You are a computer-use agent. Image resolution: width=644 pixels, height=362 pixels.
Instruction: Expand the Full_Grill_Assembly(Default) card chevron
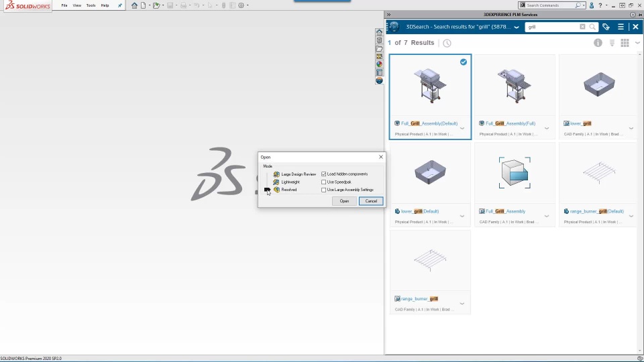pyautogui.click(x=462, y=129)
